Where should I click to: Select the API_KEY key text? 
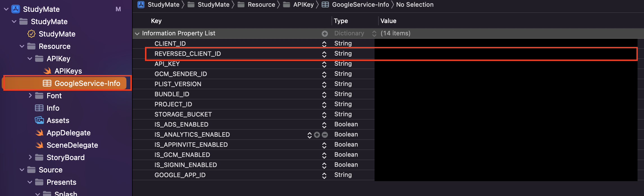[x=167, y=64]
